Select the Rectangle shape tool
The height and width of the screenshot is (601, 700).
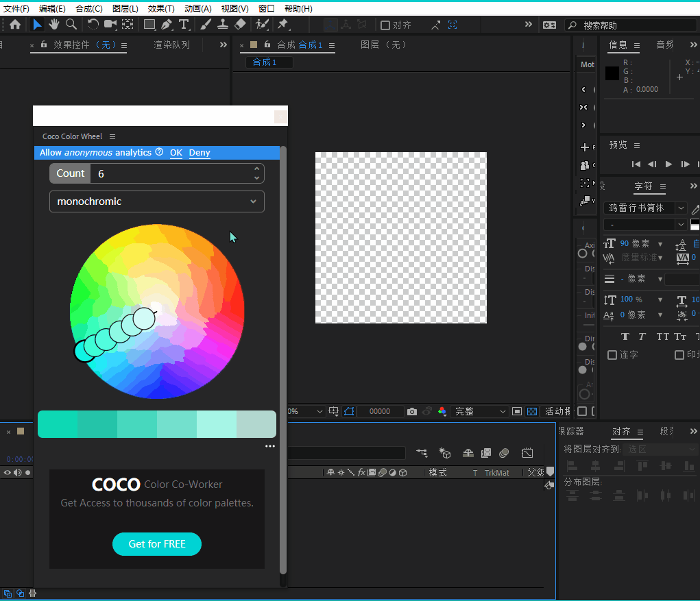coord(149,25)
